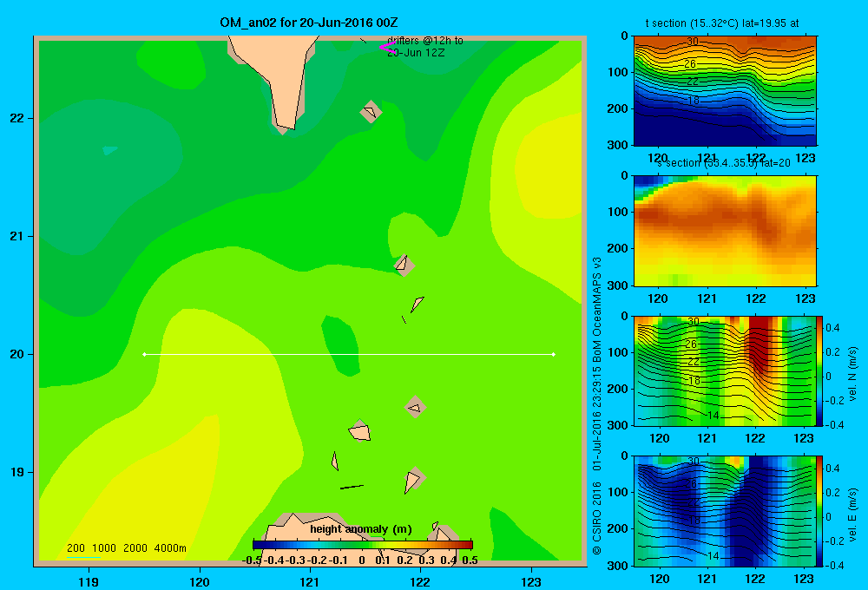Open the eastward velocity section plot
Image resolution: width=868 pixels, height=590 pixels.
coord(725,511)
